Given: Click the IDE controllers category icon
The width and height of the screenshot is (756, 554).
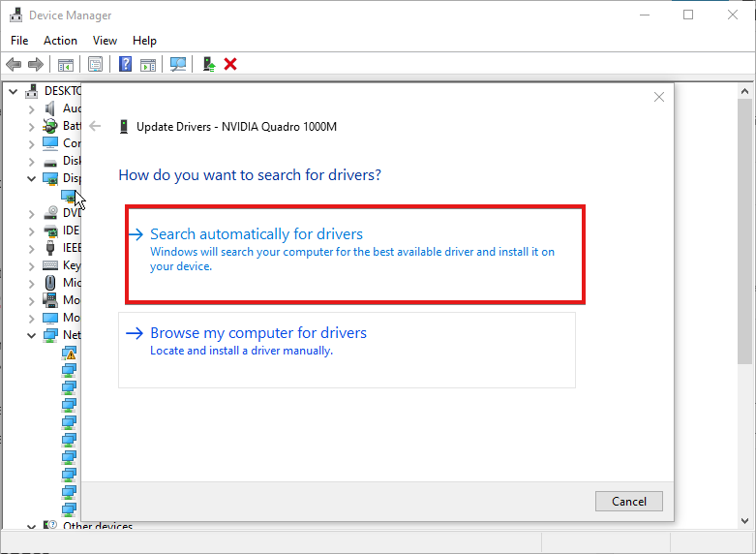Looking at the screenshot, I should point(50,231).
